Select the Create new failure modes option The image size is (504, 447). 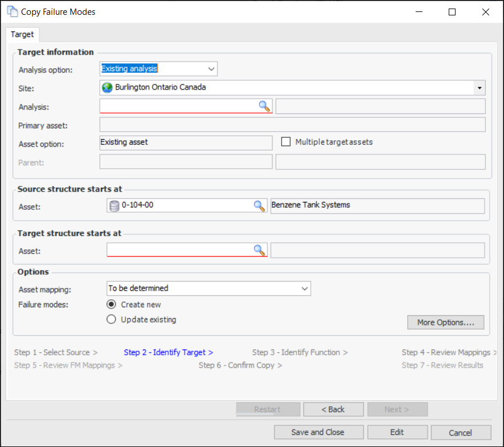pos(112,304)
